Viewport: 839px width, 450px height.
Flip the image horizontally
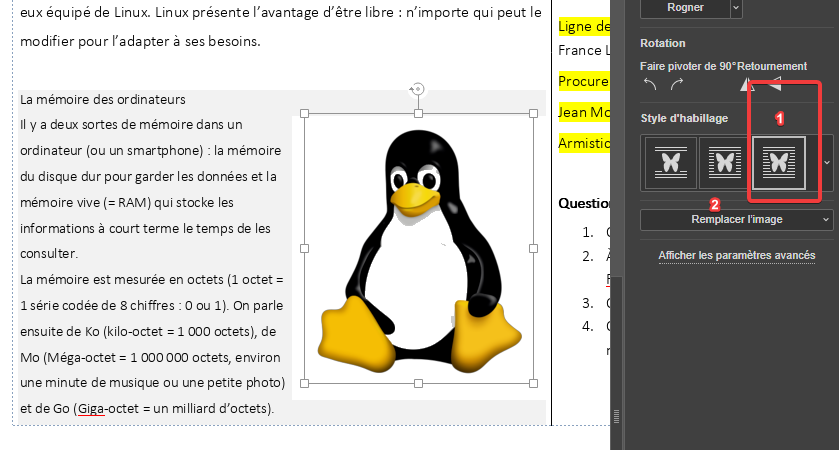747,84
